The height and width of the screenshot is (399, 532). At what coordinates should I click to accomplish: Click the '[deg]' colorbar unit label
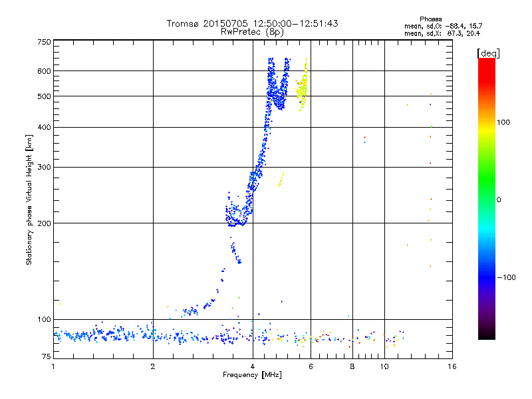(x=488, y=53)
